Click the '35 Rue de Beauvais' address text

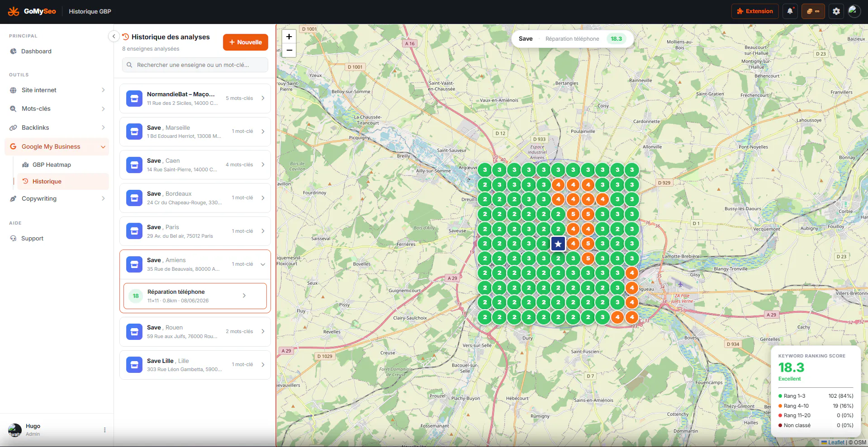click(x=183, y=269)
